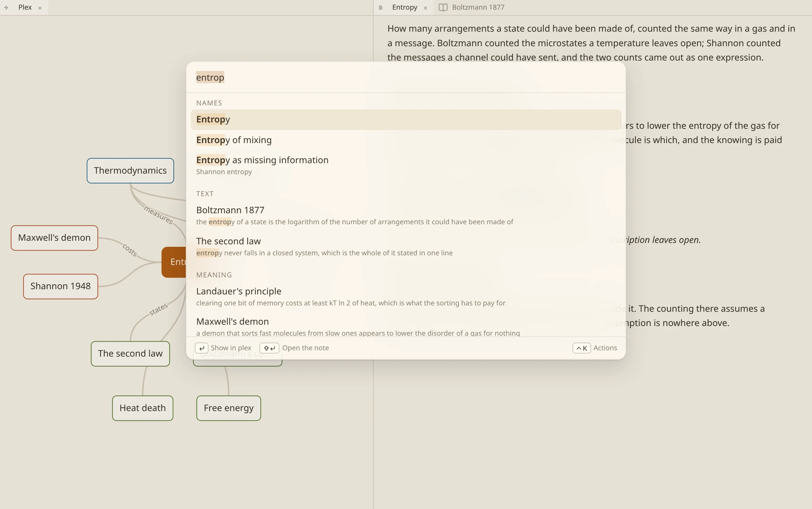The height and width of the screenshot is (509, 812).
Task: Select the Maxwell's demon node in the plex
Action: 54,238
